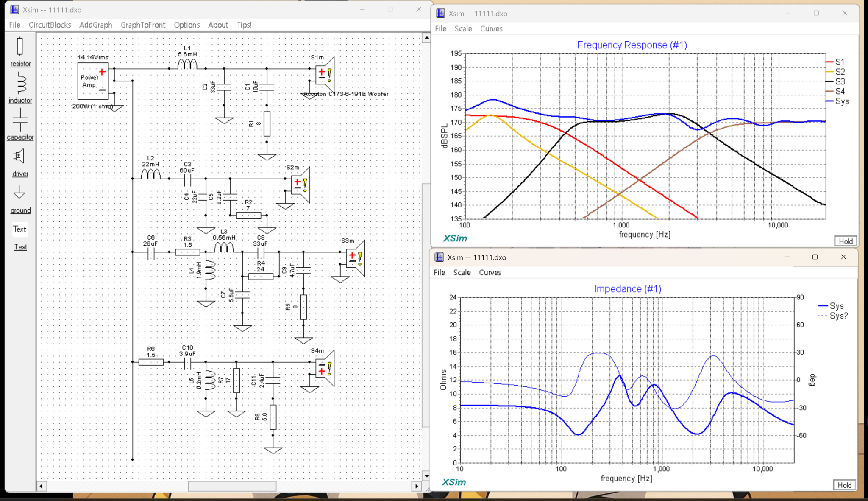Select capacitor C6 28uF in the schematic

pos(151,254)
